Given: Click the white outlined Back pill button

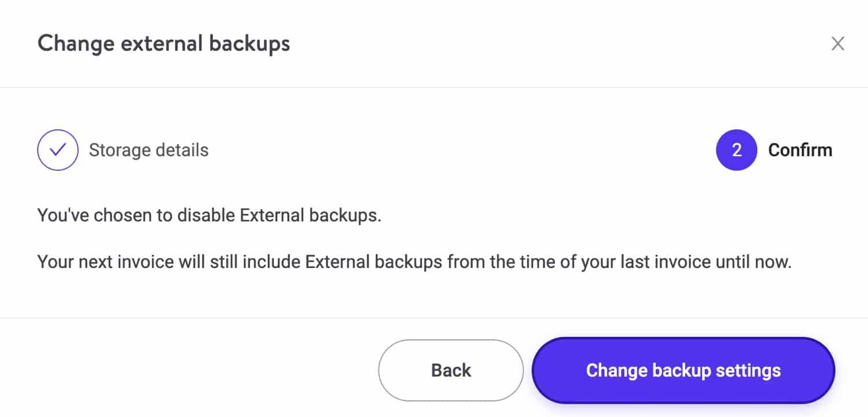Looking at the screenshot, I should [451, 370].
